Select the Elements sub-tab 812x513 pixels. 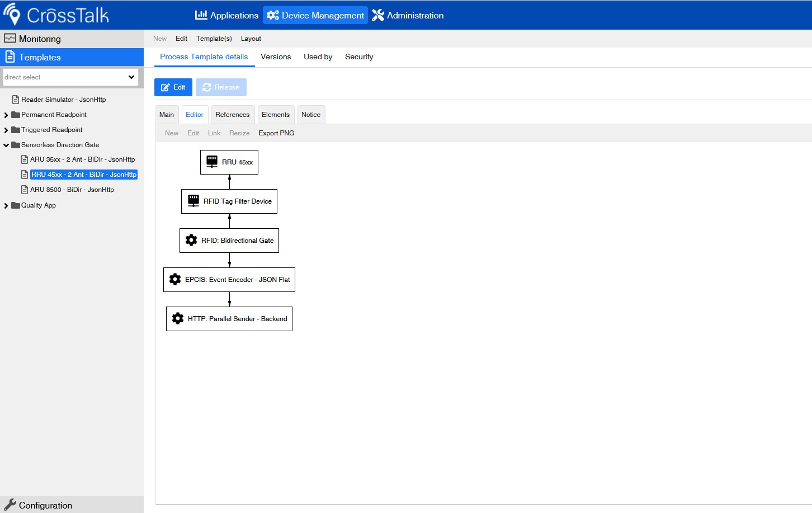click(x=276, y=115)
